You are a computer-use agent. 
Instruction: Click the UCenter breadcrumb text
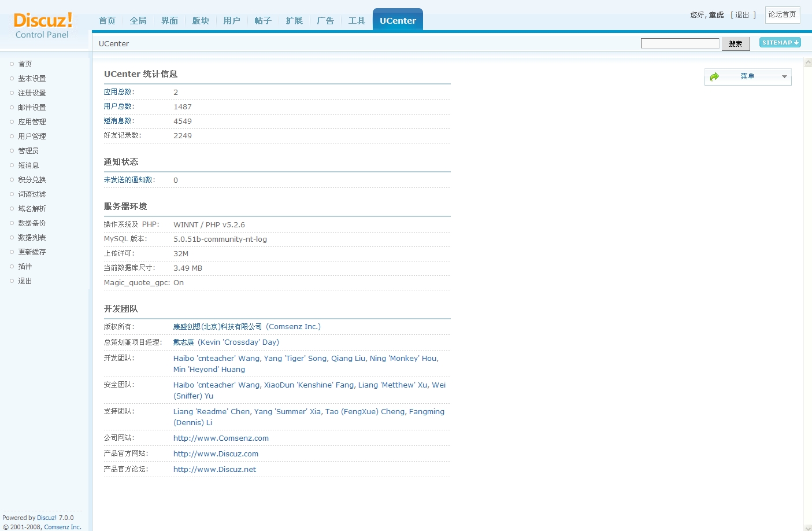tap(114, 44)
